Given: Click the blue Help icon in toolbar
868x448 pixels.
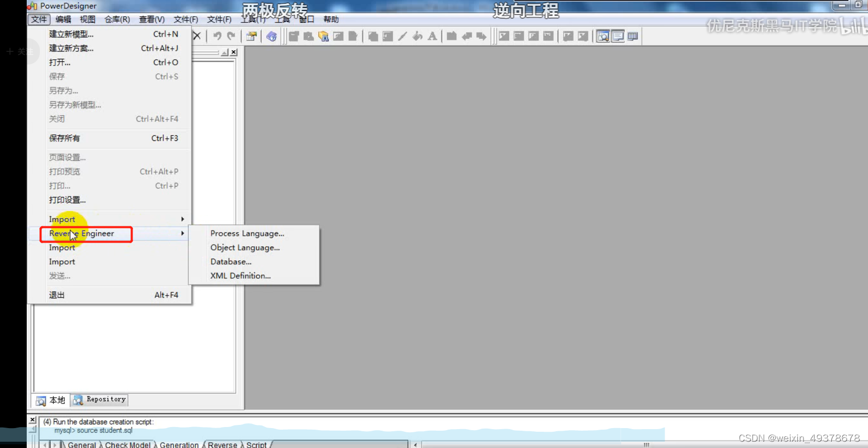Looking at the screenshot, I should pos(271,36).
